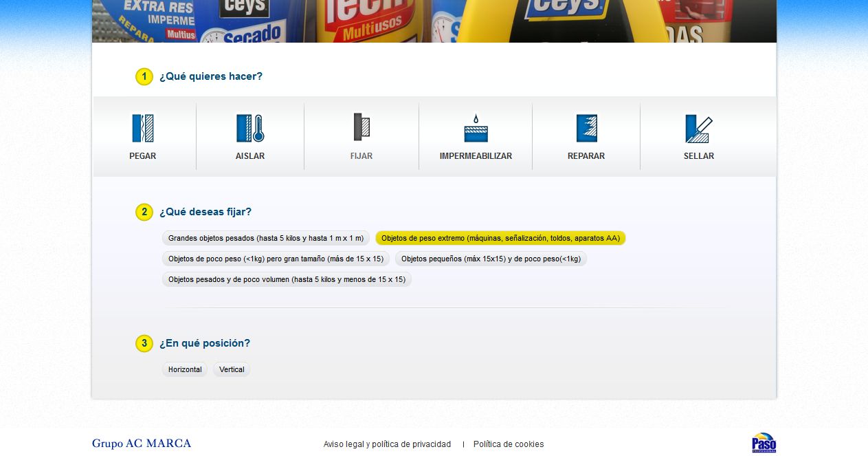This screenshot has height=456, width=868.
Task: Select 'Objetos de poco peso pero gran tamaño'
Action: point(276,259)
